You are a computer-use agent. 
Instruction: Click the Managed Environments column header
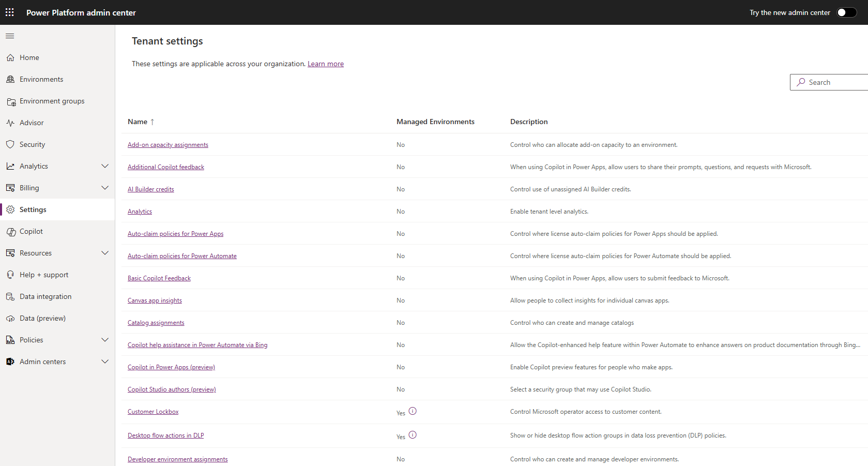pyautogui.click(x=435, y=122)
